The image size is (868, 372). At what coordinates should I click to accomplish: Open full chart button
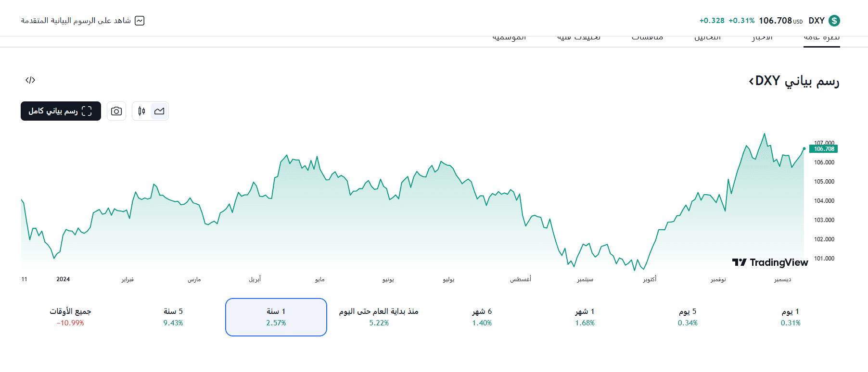click(x=61, y=111)
